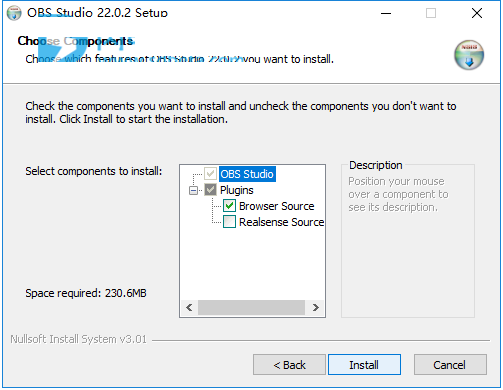
Task: Click the right scroll arrow in component list
Action: point(316,307)
